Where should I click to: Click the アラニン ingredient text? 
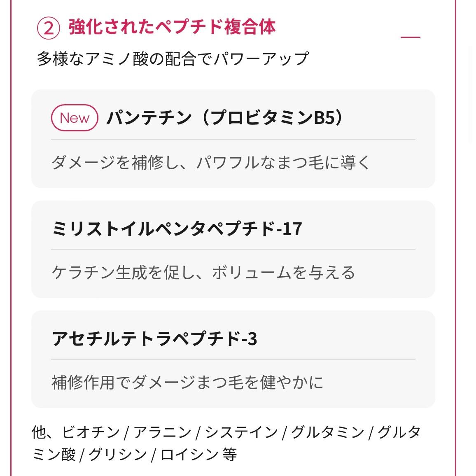(163, 432)
